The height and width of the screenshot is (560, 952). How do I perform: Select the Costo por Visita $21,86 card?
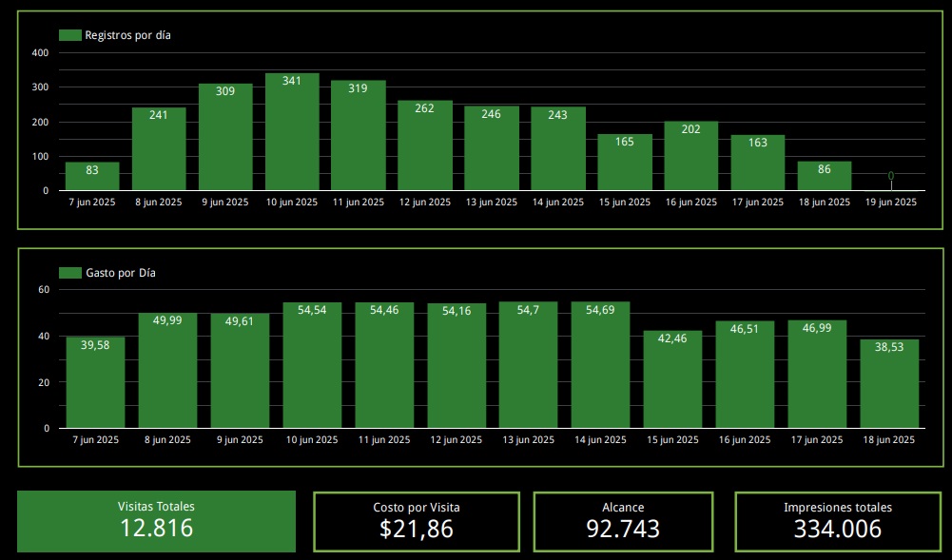pos(416,521)
